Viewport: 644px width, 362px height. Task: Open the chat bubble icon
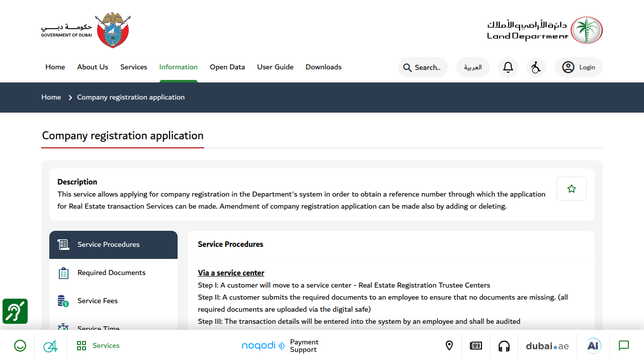[624, 346]
